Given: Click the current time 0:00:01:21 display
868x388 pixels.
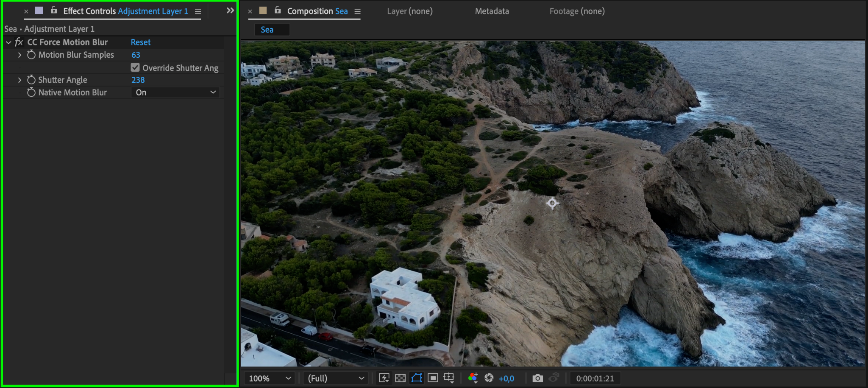Looking at the screenshot, I should (x=595, y=378).
